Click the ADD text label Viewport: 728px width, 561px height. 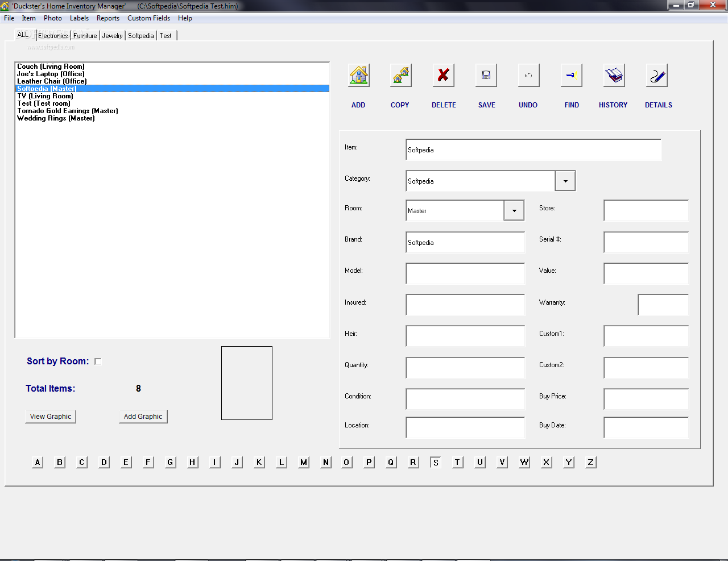[x=358, y=105]
